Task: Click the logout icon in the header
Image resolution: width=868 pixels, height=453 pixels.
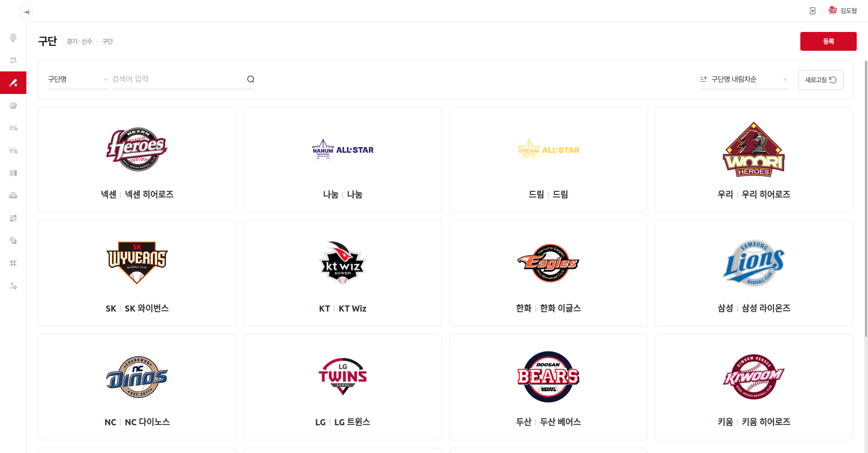Action: tap(812, 11)
